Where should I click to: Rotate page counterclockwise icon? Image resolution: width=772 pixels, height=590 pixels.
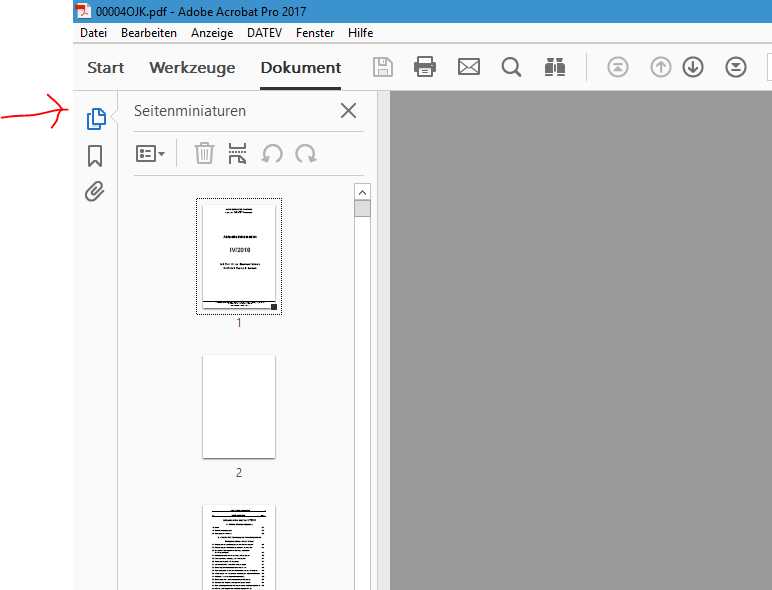point(272,154)
